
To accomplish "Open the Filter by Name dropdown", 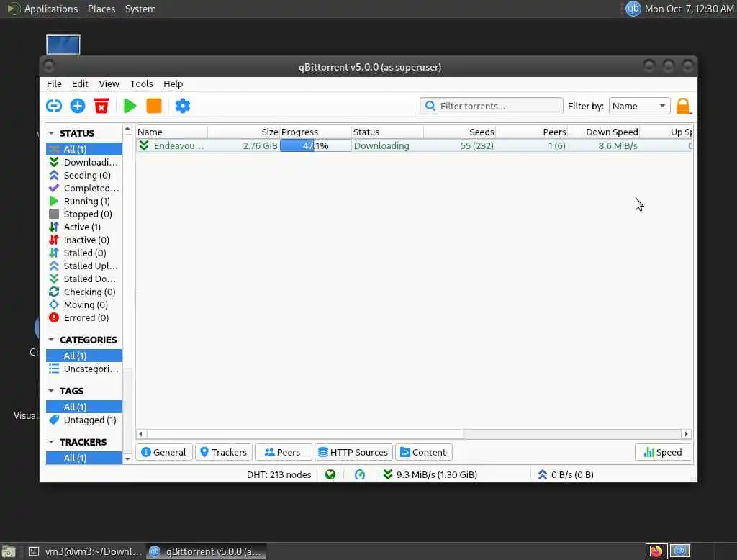I will click(639, 106).
